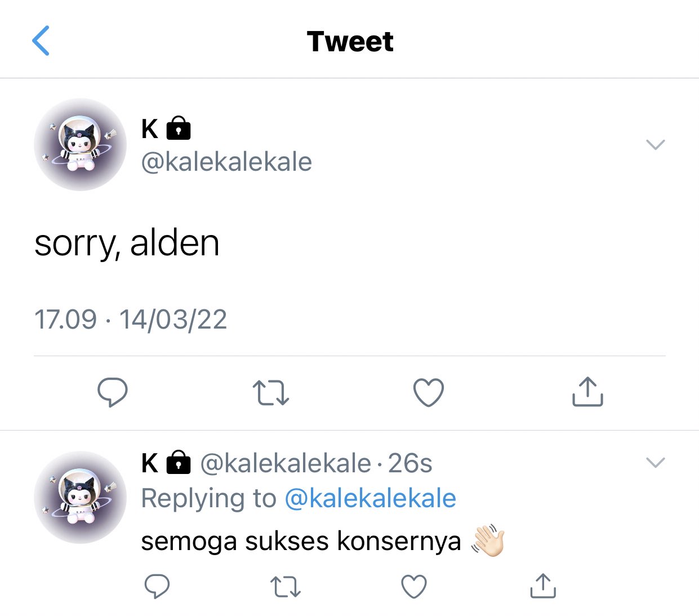Open the main tweet's options chevron
Viewport: 699px width, 616px height.
pyautogui.click(x=656, y=145)
